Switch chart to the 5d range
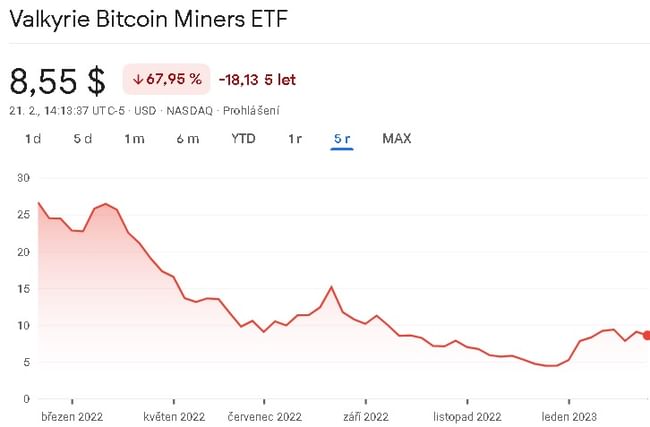Image resolution: width=650 pixels, height=427 pixels. (82, 139)
